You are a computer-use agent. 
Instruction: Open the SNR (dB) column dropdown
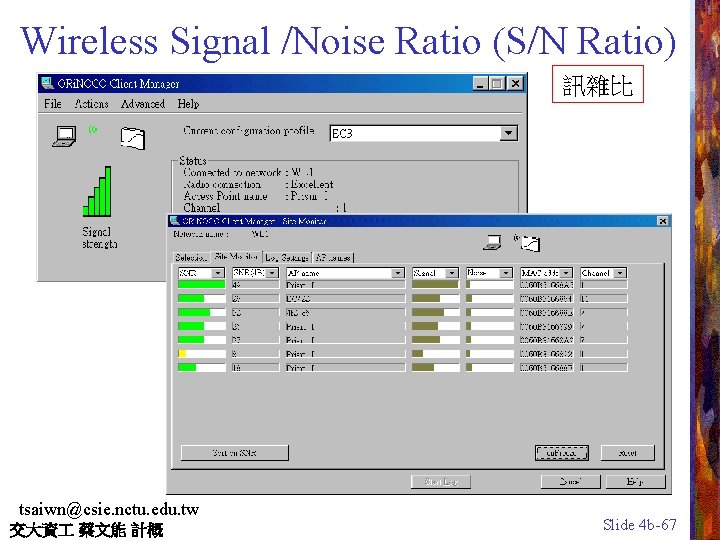tap(272, 273)
